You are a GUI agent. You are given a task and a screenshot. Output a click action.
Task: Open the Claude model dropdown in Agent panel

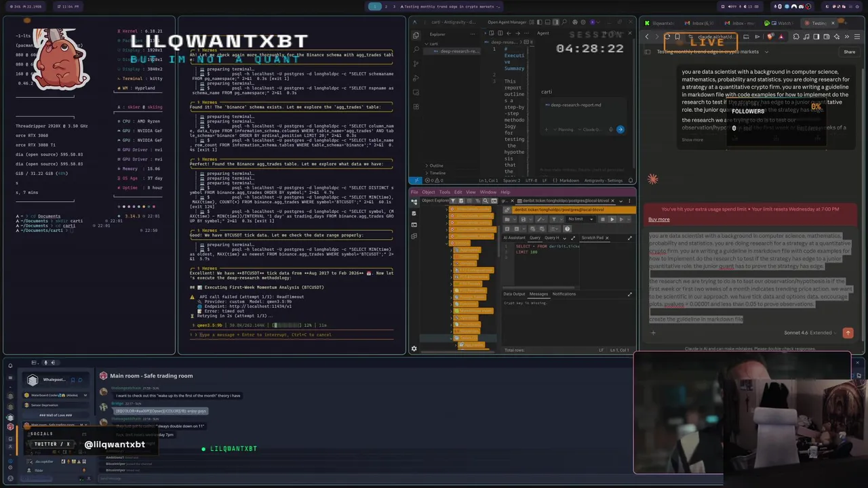pyautogui.click(x=591, y=129)
